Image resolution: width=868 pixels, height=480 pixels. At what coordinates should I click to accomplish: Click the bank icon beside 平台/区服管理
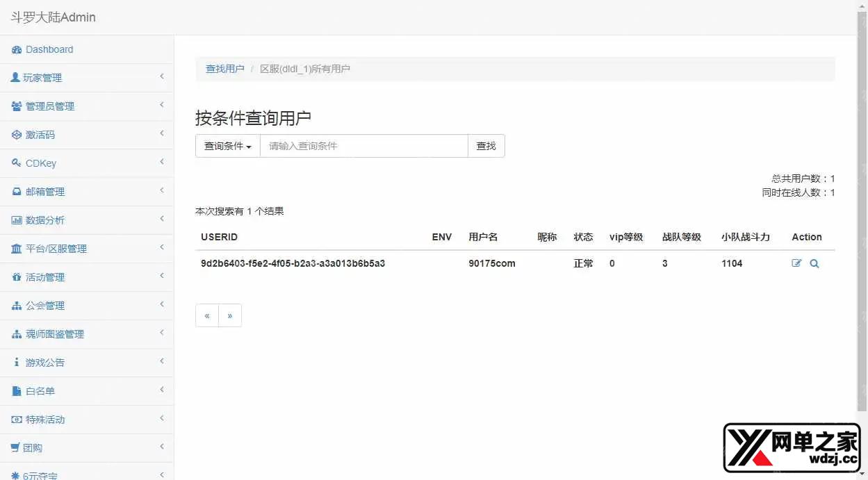[x=15, y=248]
